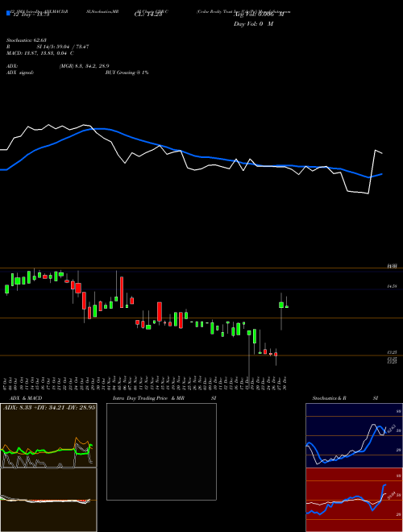Image resolution: width=403 pixels, height=532 pixels.
Task: Select the 'Intra Day Trading Price & MR' title
Action: (149, 398)
